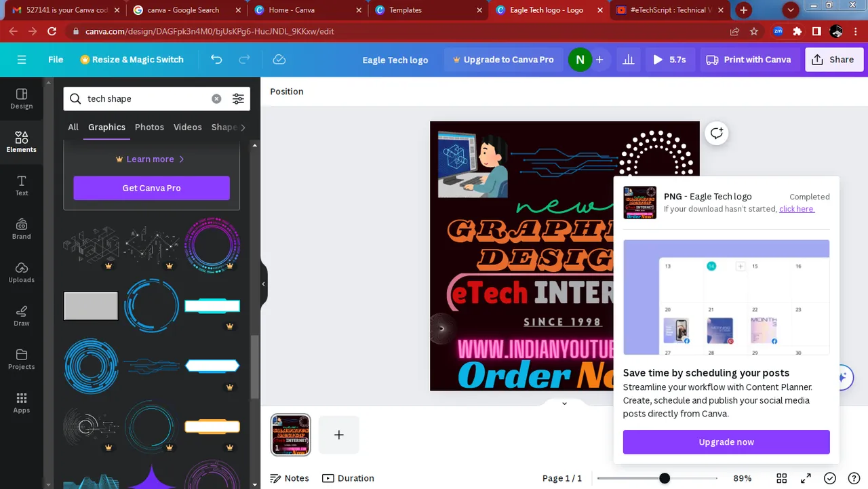Click the download click here link
The height and width of the screenshot is (489, 868).
[x=797, y=209]
